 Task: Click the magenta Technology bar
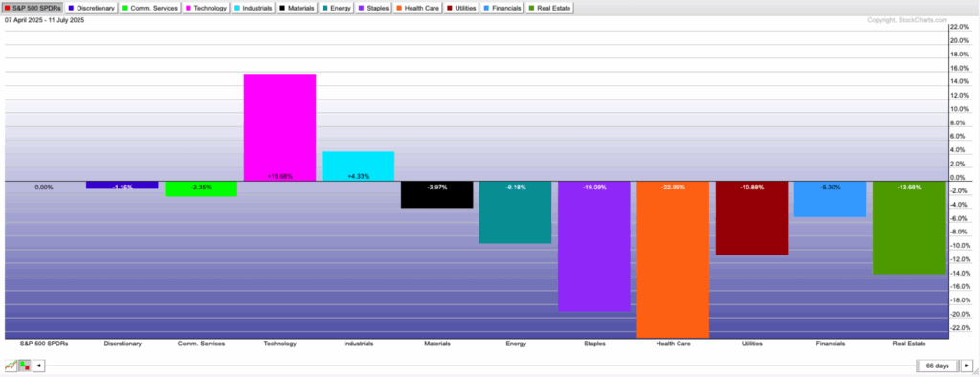pos(279,127)
